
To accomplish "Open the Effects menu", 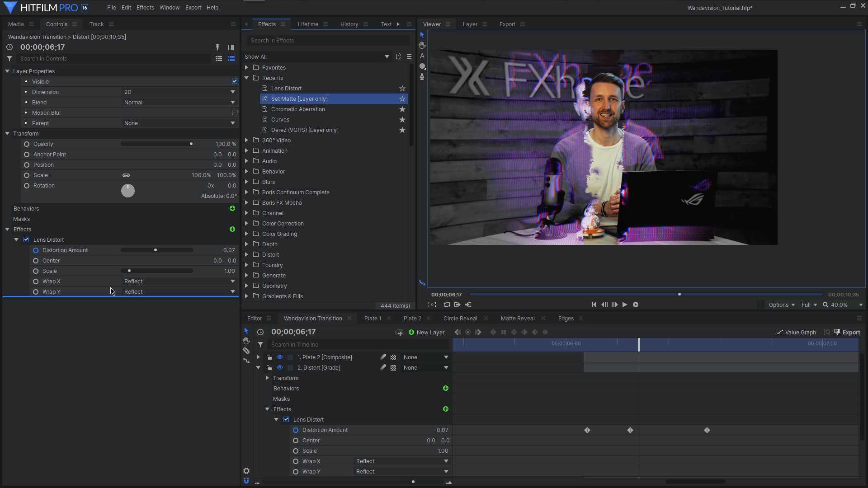I will (145, 8).
